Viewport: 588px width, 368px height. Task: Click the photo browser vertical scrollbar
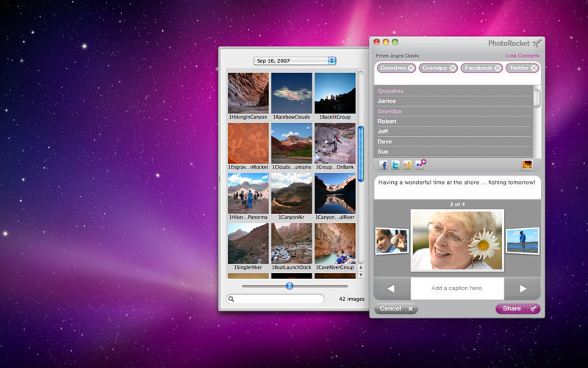coord(361,154)
